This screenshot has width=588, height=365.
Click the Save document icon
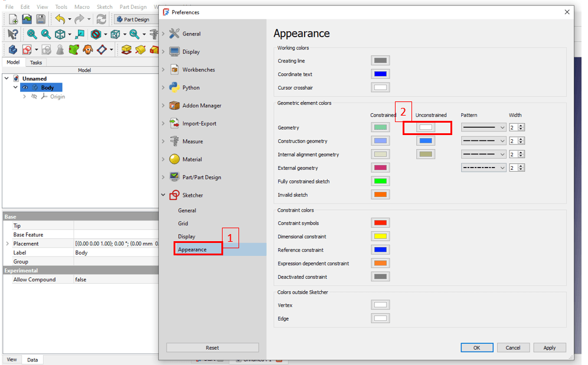40,19
